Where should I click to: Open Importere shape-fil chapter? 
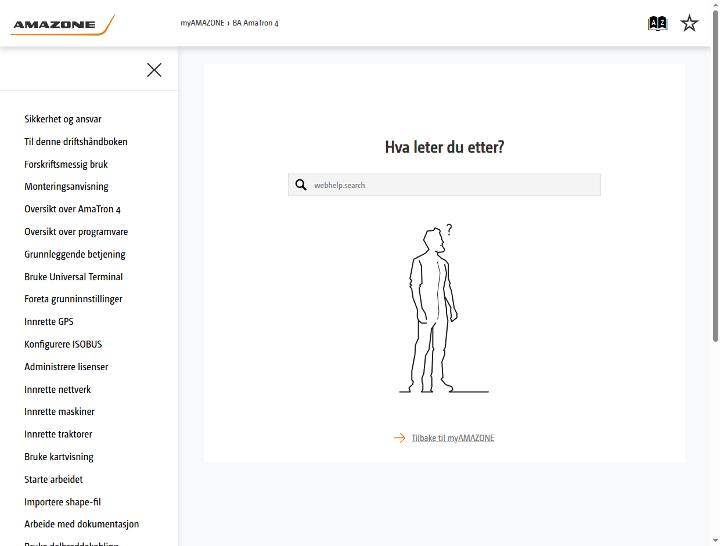[x=62, y=501]
